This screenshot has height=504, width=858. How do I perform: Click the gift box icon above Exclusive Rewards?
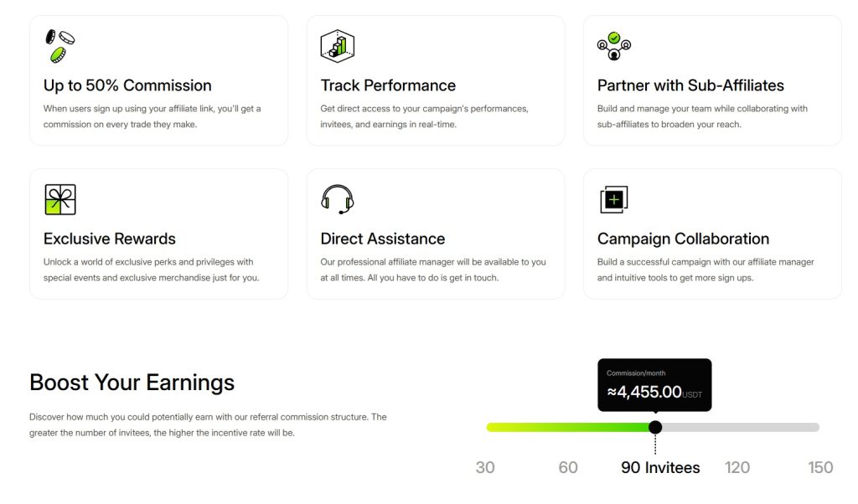tap(61, 199)
